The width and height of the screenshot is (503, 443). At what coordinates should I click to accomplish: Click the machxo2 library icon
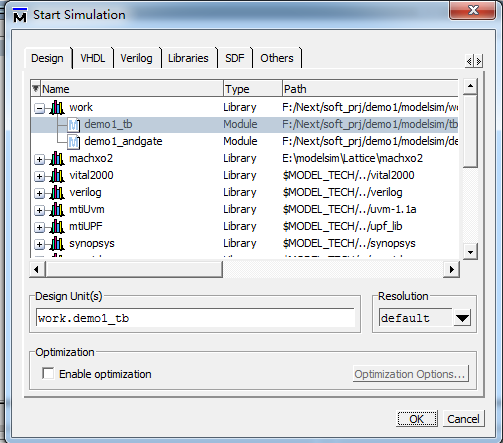point(57,159)
